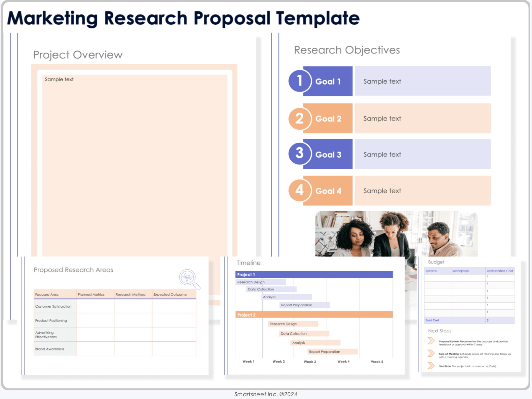This screenshot has width=532, height=399.
Task: Click the chevron icon beside Kick-off Meeting
Action: [431, 353]
